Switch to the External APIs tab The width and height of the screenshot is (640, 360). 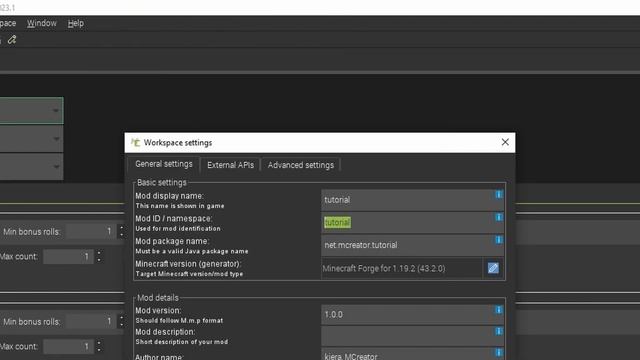[230, 165]
